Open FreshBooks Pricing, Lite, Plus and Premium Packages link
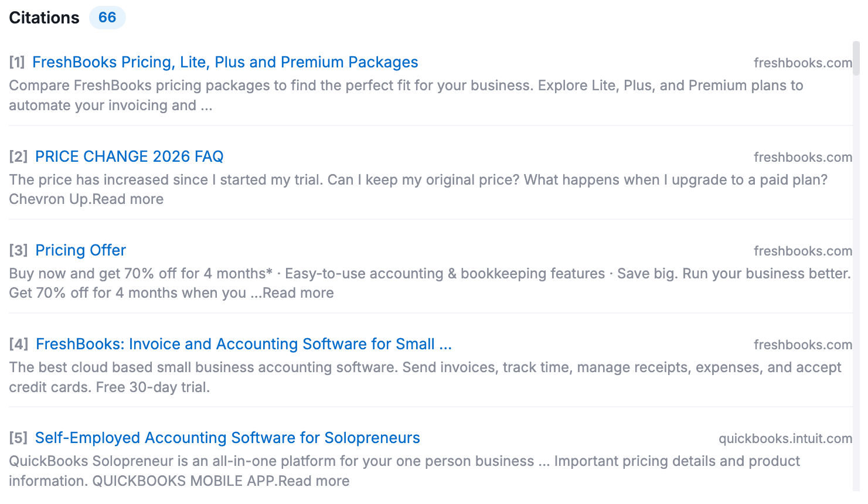868x504 pixels. click(x=225, y=62)
